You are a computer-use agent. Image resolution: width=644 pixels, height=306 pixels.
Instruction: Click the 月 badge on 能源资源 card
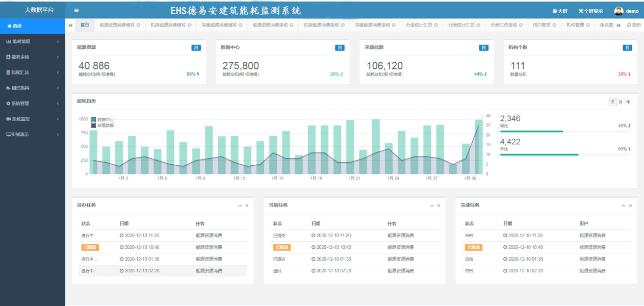(x=196, y=47)
